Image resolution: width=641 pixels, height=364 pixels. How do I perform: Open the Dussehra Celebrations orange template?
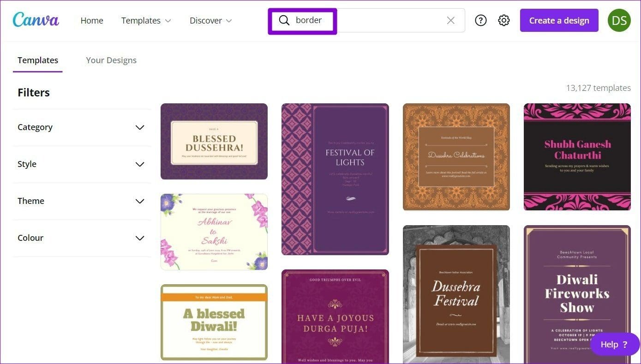(456, 157)
